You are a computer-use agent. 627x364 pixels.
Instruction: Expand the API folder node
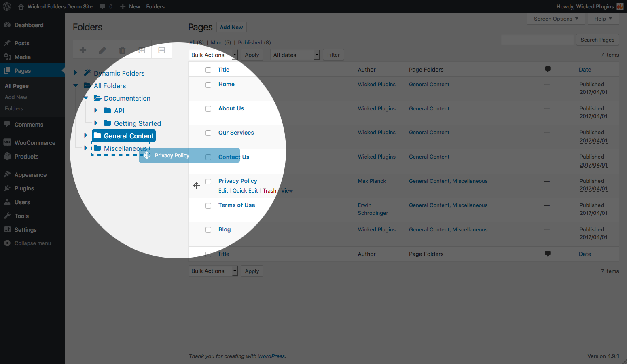point(96,110)
